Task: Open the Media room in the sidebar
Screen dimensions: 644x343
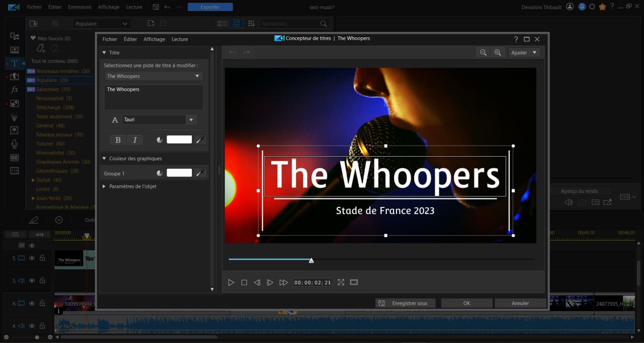Action: point(15,36)
